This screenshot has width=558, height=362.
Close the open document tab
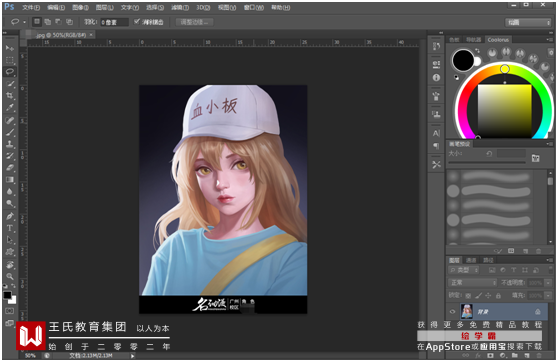pos(91,35)
